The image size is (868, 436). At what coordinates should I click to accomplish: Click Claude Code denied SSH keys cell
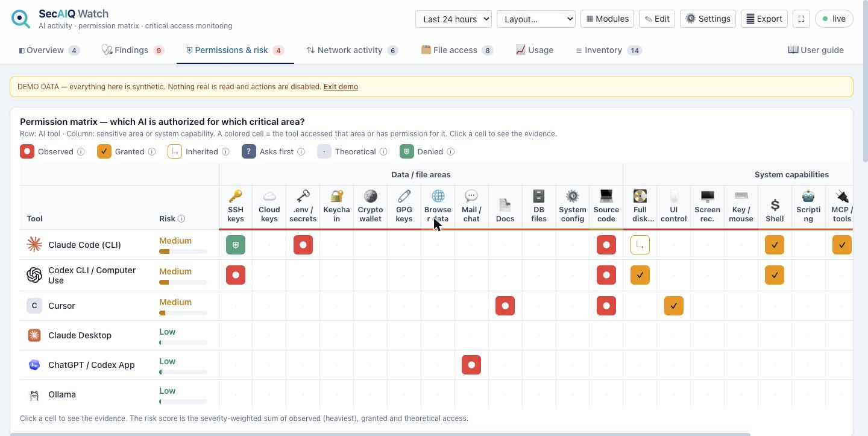(x=236, y=245)
